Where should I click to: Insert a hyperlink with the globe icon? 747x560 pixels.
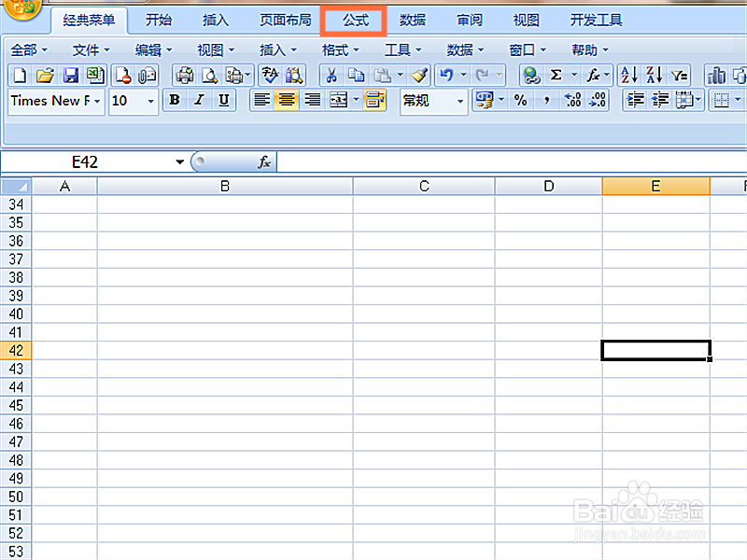pyautogui.click(x=531, y=76)
